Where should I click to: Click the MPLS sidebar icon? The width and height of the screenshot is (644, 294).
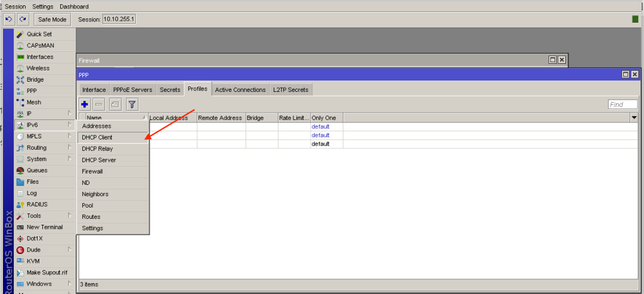[20, 137]
